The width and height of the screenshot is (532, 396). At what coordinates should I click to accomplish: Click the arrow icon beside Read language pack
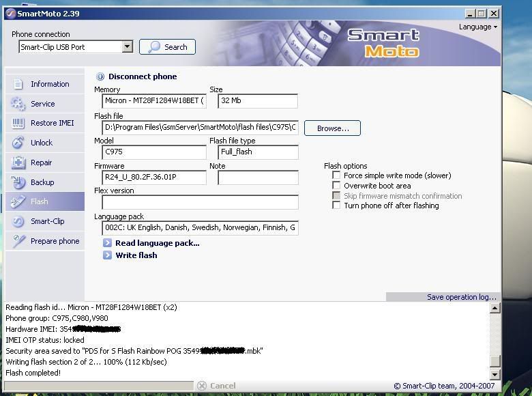[107, 243]
